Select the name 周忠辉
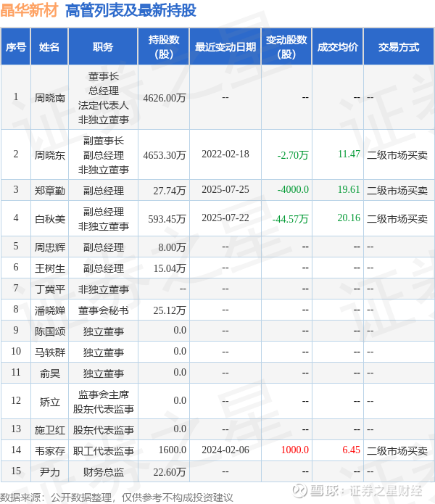Image resolution: width=435 pixels, height=504 pixels. tap(50, 247)
